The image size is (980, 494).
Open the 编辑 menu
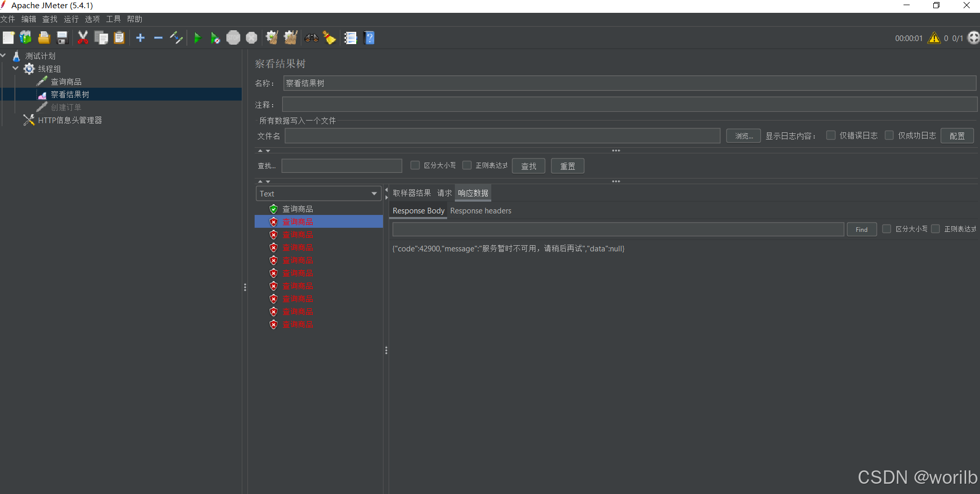[29, 19]
